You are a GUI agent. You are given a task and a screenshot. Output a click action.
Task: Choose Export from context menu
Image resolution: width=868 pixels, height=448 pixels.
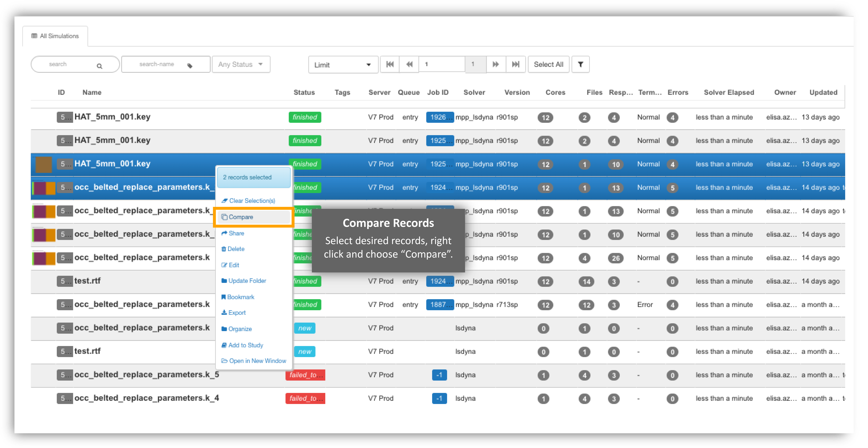[x=233, y=313]
